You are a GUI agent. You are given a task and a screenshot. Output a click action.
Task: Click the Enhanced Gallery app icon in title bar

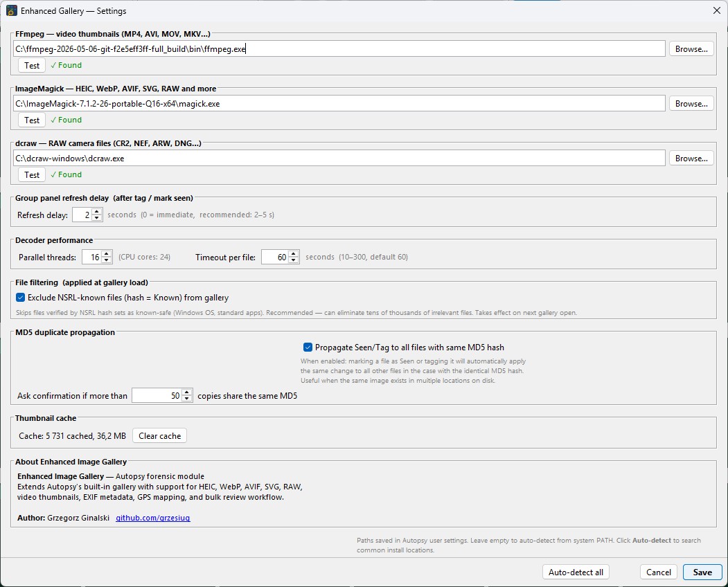[x=12, y=10]
